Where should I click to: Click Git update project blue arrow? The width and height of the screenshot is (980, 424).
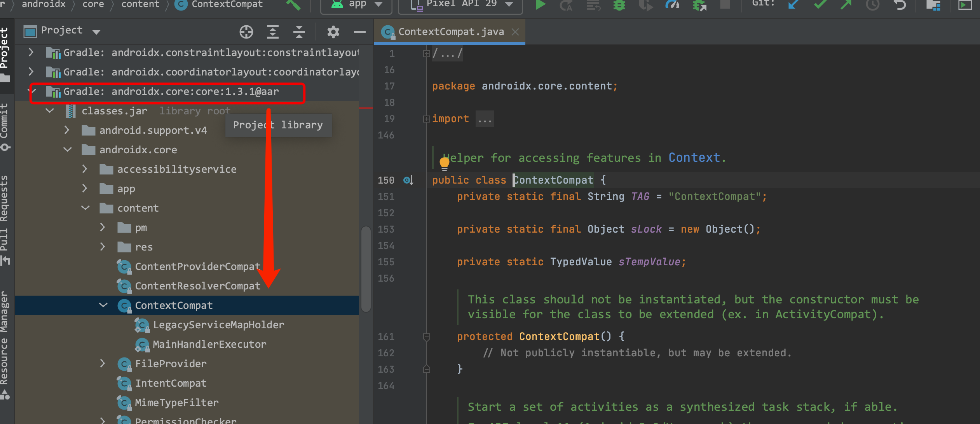[x=793, y=5]
